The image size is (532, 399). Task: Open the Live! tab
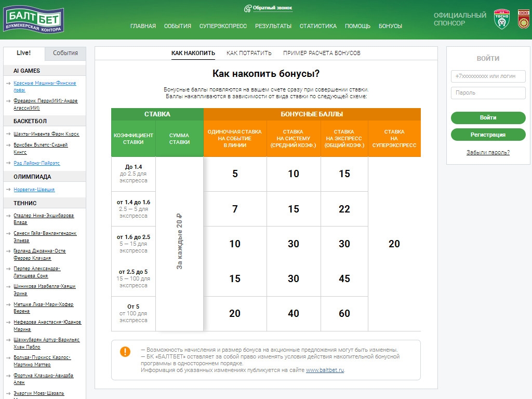[24, 53]
